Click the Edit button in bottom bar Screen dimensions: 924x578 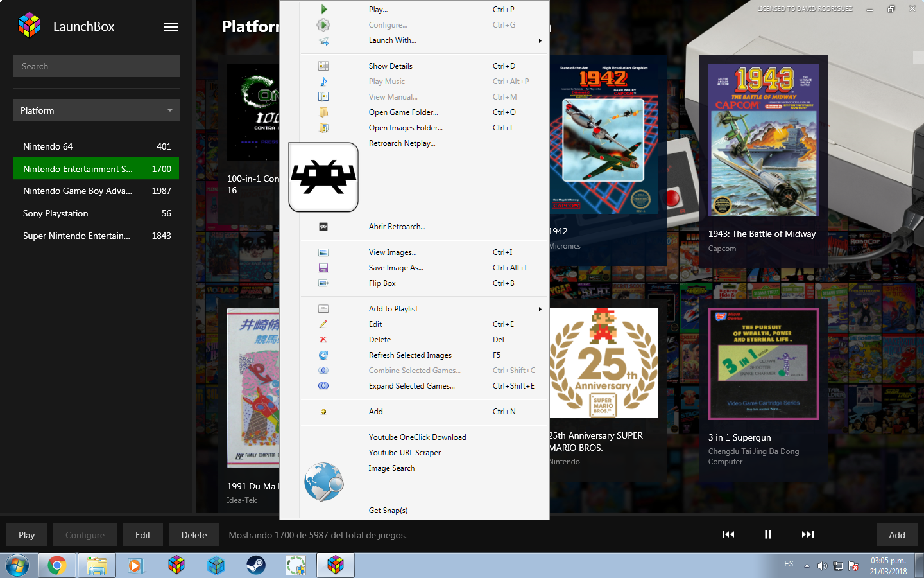[143, 535]
